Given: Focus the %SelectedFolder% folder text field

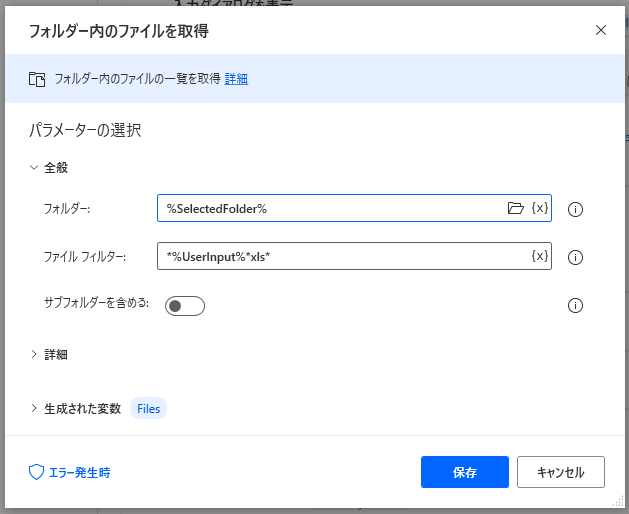Looking at the screenshot, I should pos(330,208).
